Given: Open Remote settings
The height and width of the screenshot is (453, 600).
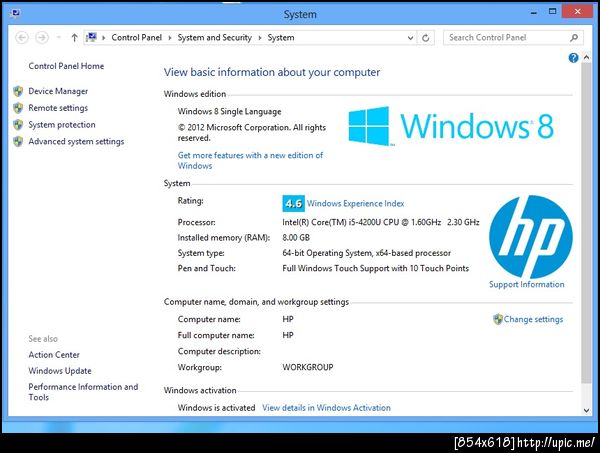Looking at the screenshot, I should pyautogui.click(x=58, y=108).
